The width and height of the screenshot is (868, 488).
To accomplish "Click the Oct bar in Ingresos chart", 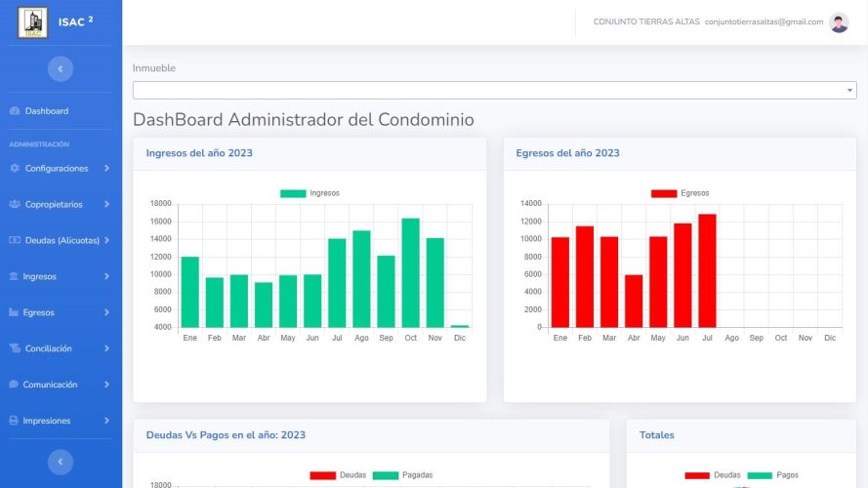I will coord(411,272).
